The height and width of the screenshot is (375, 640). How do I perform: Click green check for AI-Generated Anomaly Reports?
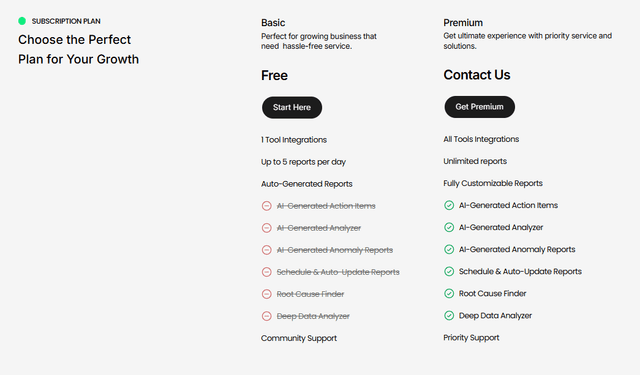pyautogui.click(x=449, y=249)
